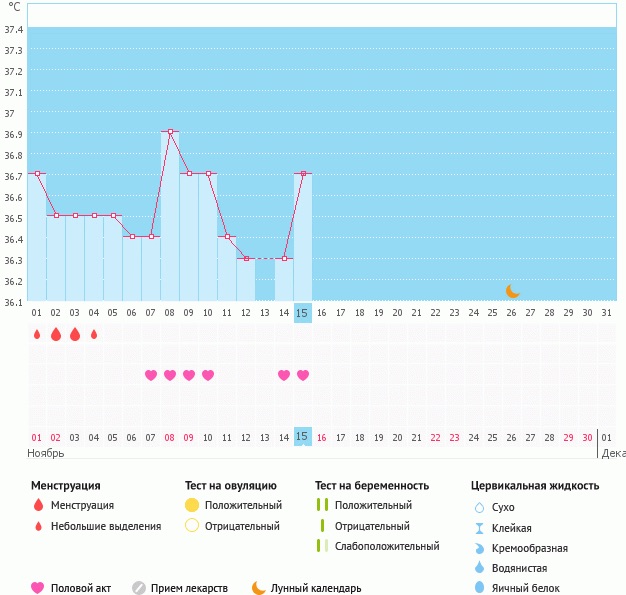Click the temperature point on day 12

pyautogui.click(x=246, y=258)
